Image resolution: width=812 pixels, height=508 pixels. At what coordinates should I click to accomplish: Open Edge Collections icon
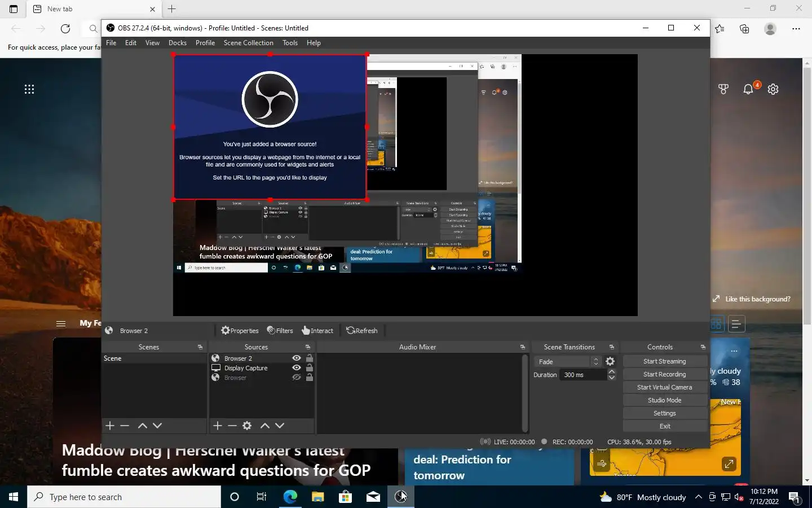tap(744, 29)
